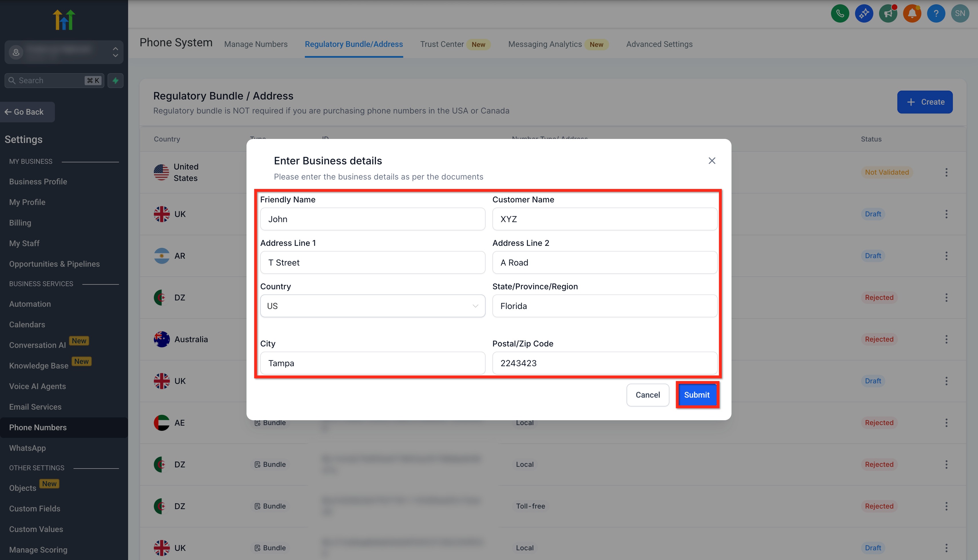Click the Create bundle button
The height and width of the screenshot is (560, 978).
click(x=925, y=102)
